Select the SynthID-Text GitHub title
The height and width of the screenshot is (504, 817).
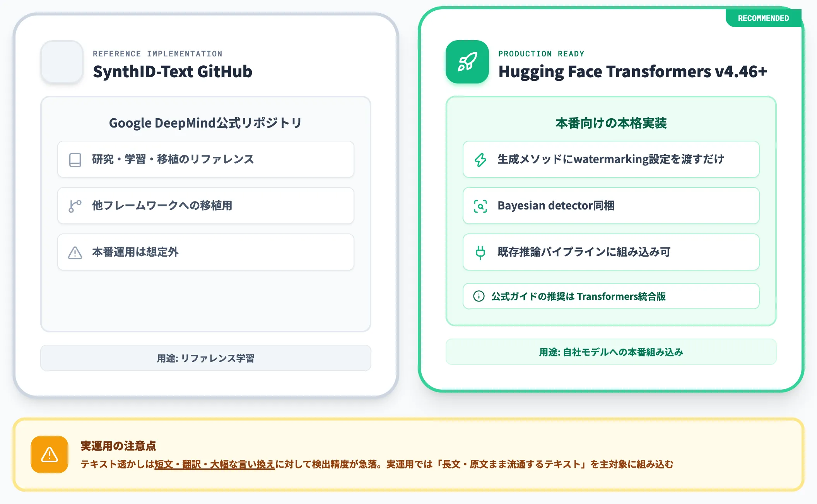[173, 72]
